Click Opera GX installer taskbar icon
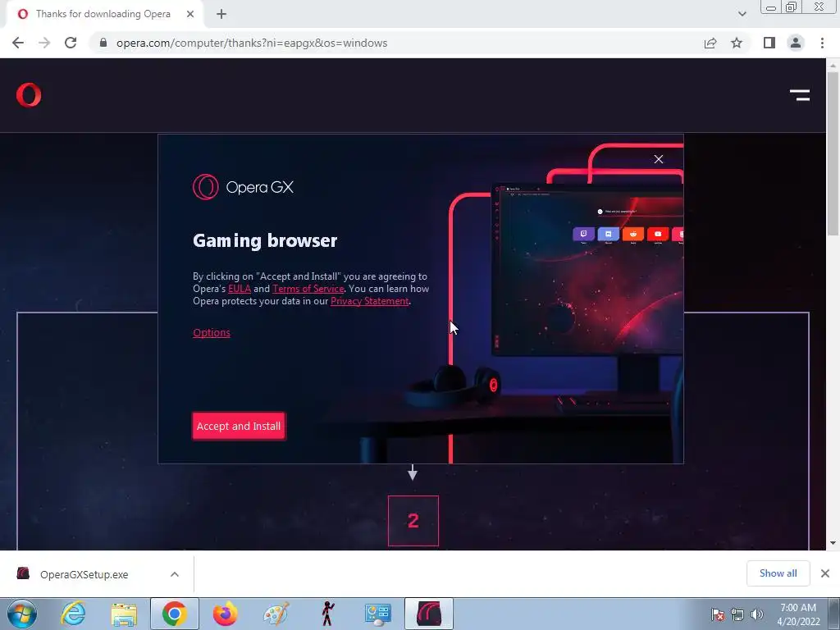This screenshot has width=840, height=630. [428, 614]
